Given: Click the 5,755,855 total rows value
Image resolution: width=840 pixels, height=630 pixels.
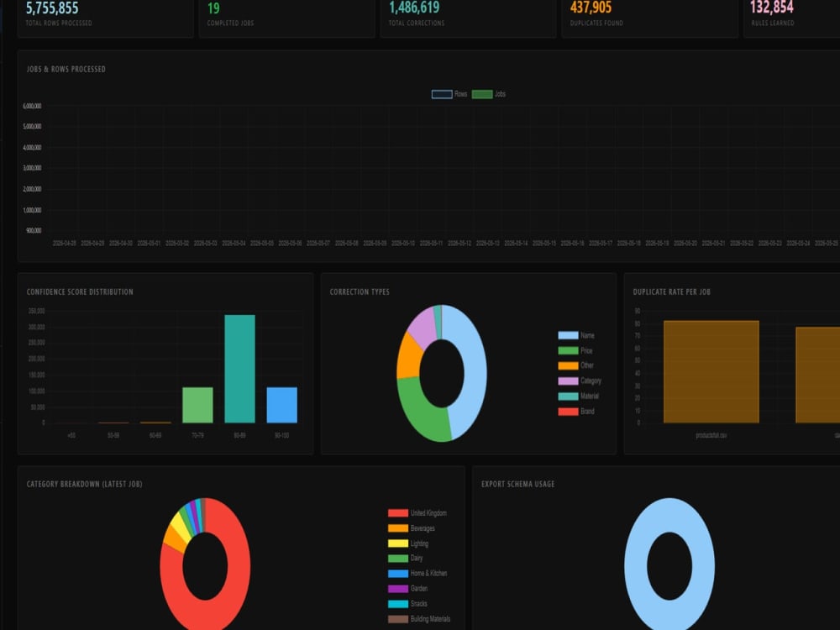Looking at the screenshot, I should pyautogui.click(x=52, y=8).
